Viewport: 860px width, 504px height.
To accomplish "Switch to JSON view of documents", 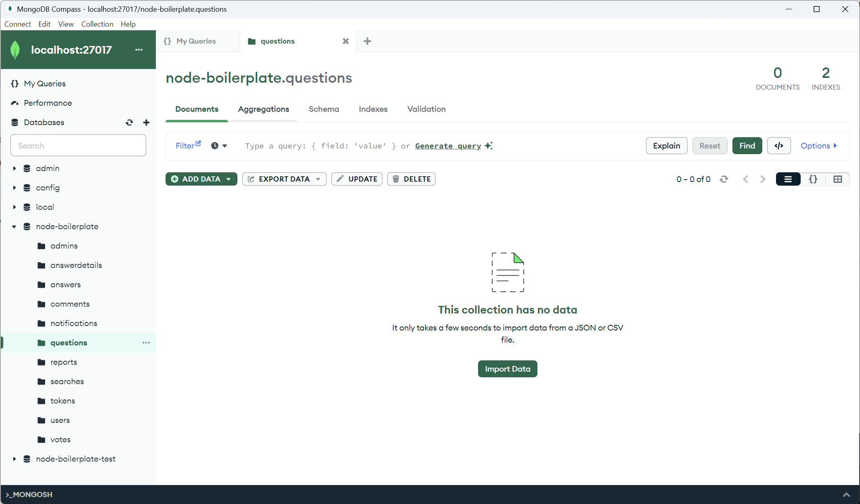I will (x=813, y=179).
